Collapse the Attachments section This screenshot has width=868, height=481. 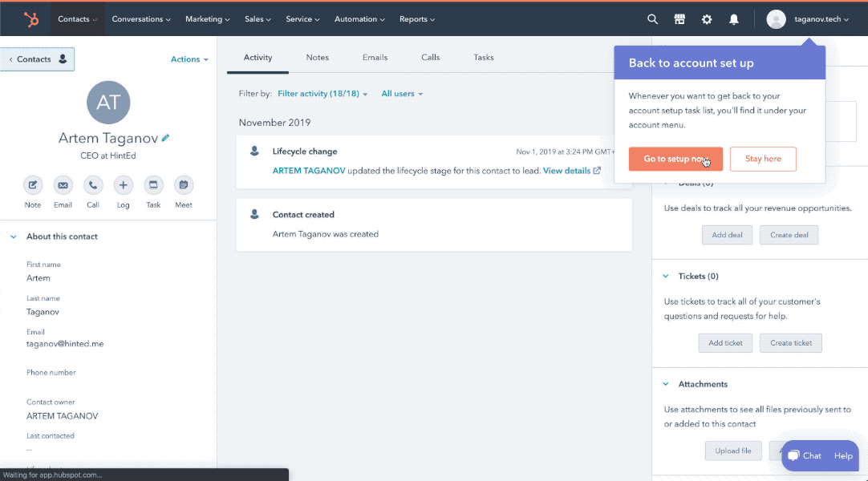pos(666,384)
